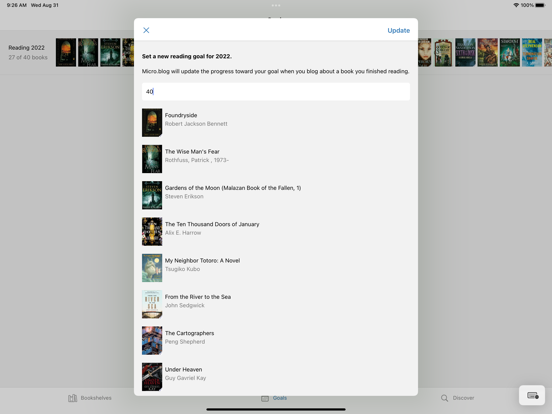Viewport: 552px width, 414px height.
Task: Click 'Set a new reading goal for 2022' heading
Action: pos(187,56)
